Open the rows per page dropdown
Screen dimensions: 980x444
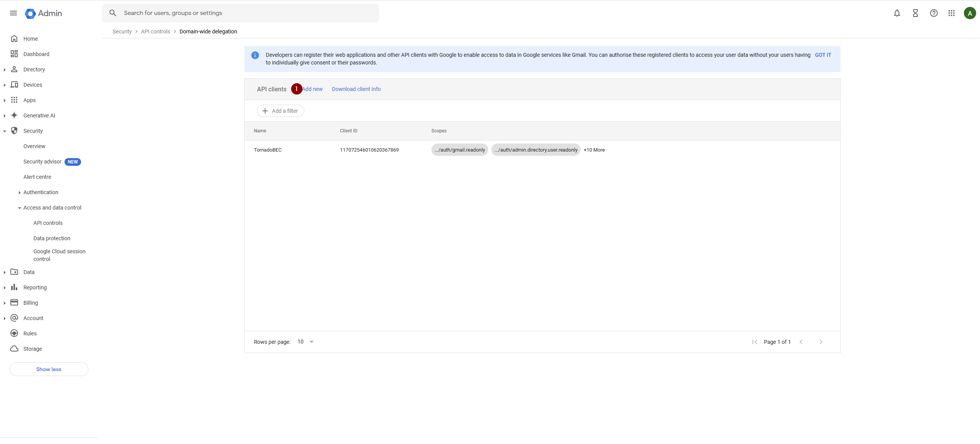point(306,342)
